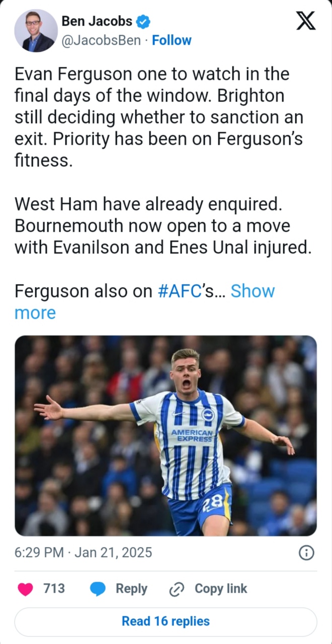332x644 pixels.
Task: Open the Evan Ferguson match photo
Action: click(x=165, y=435)
